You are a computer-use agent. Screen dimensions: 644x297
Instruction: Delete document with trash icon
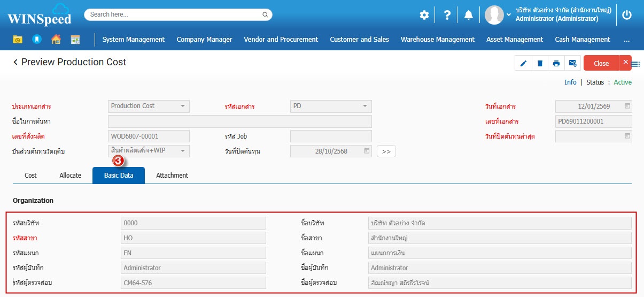coord(540,63)
